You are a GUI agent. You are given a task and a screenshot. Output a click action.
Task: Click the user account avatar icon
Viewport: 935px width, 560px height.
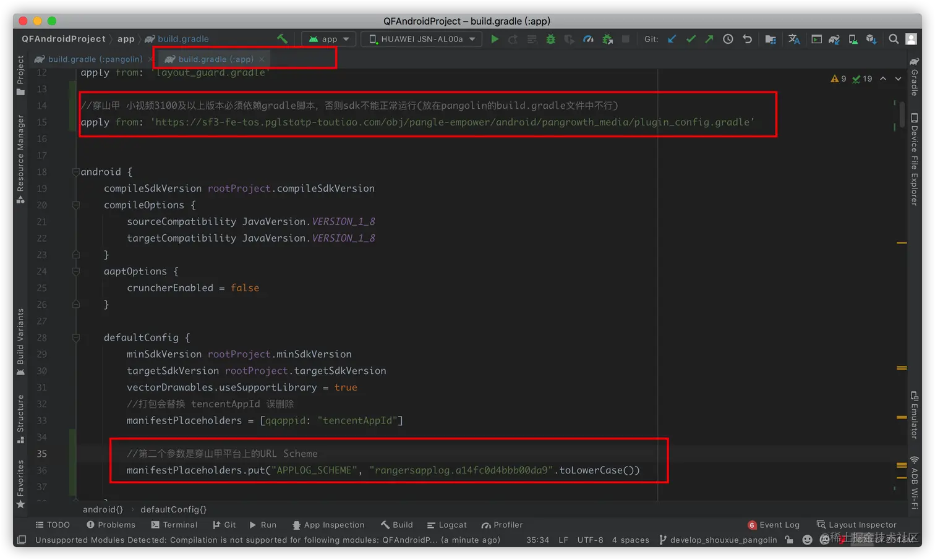click(x=911, y=39)
